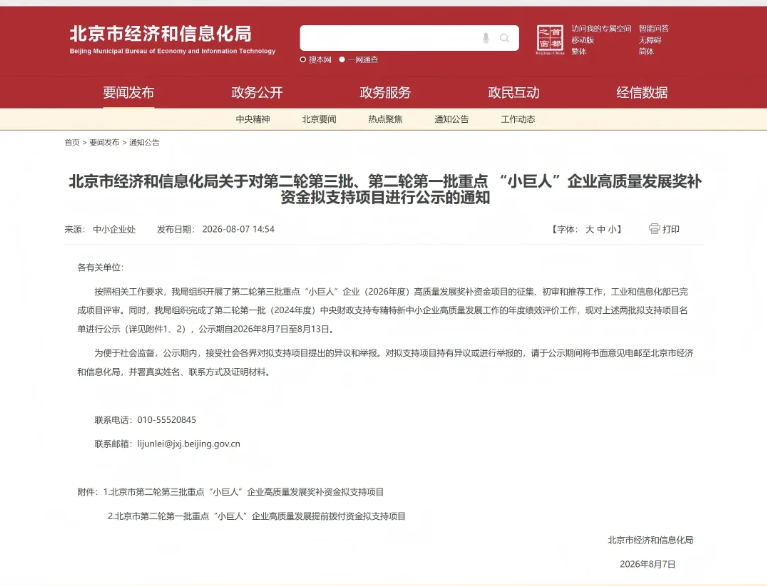767x586 pixels.
Task: Click the greeting 各有关单位
Action: tap(100, 267)
